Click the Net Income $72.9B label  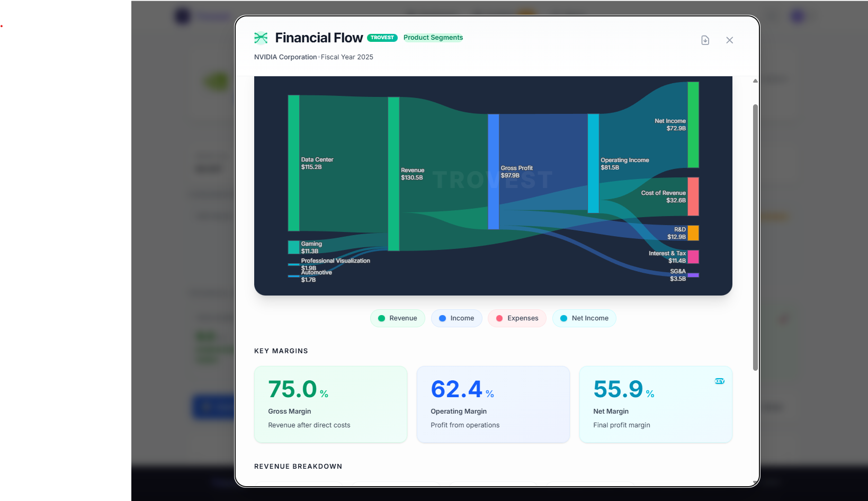[670, 124]
